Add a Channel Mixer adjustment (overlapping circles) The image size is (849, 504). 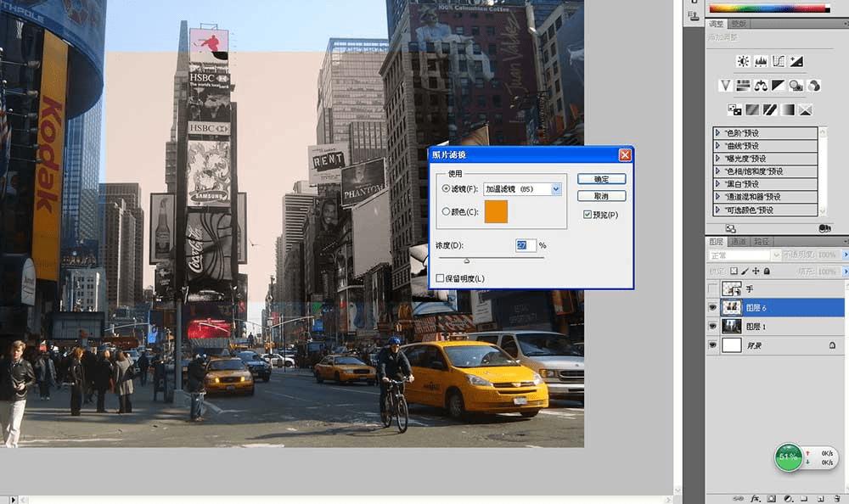point(814,86)
